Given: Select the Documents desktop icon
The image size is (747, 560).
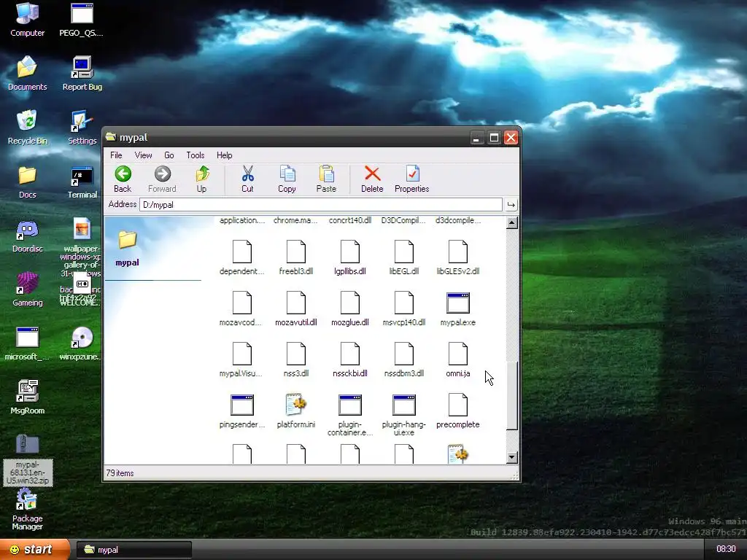Looking at the screenshot, I should click(27, 74).
